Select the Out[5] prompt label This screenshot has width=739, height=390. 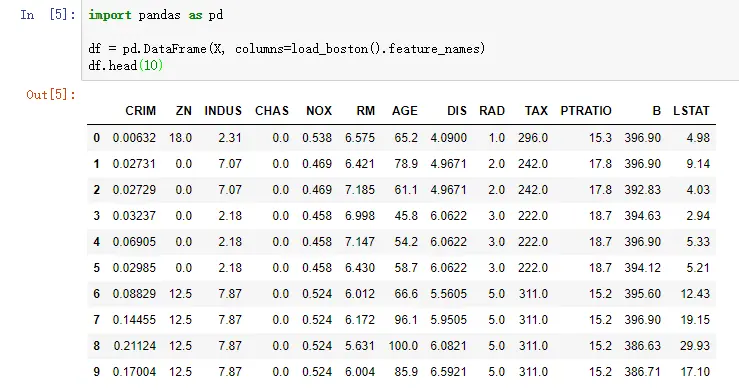pos(51,94)
